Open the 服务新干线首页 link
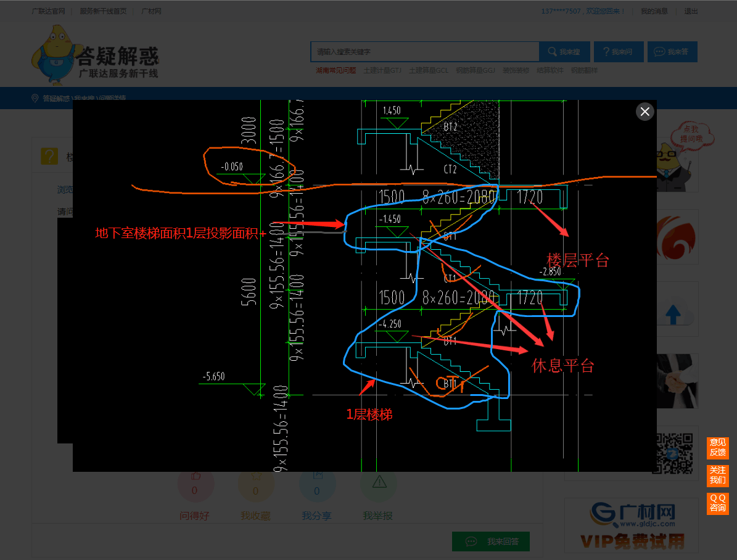Screen dimensions: 737x560 click(x=103, y=11)
